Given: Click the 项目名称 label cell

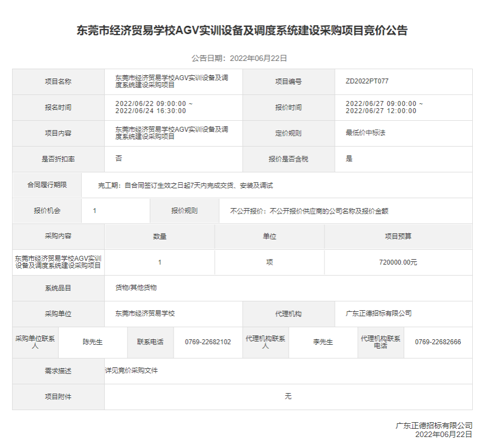Looking at the screenshot, I should click(58, 82).
